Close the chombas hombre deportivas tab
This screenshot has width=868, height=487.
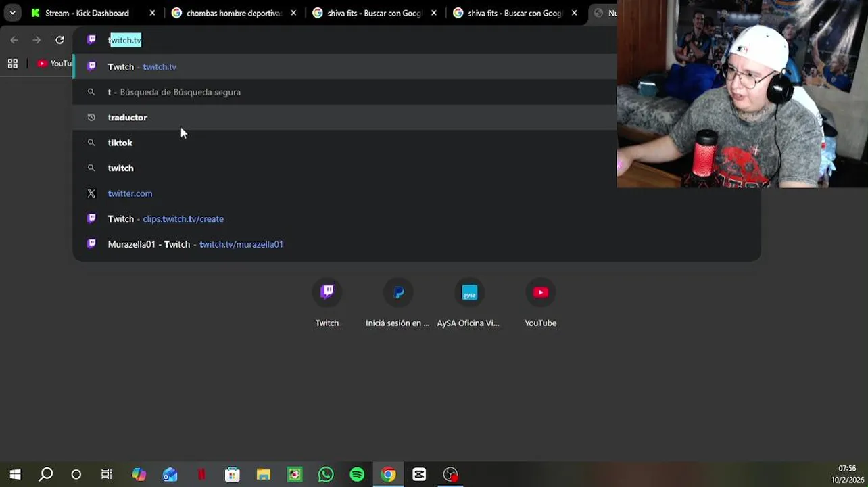point(293,13)
